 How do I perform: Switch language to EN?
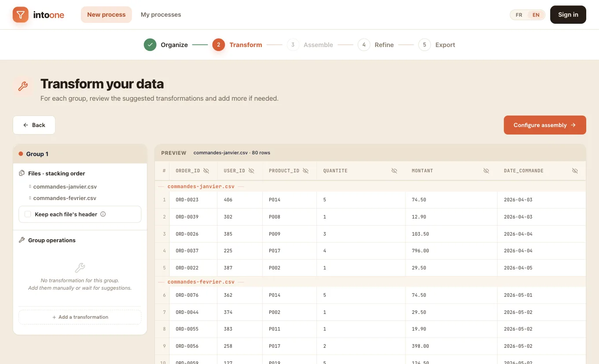[x=536, y=15]
